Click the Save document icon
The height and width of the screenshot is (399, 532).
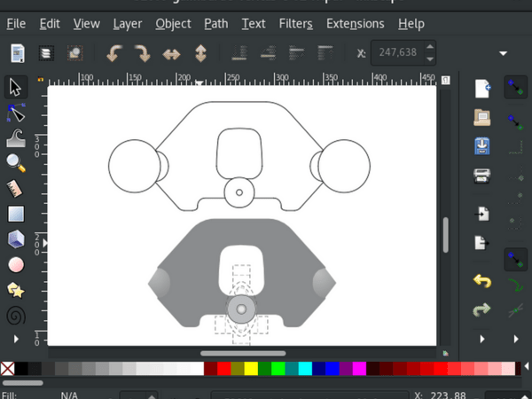(x=481, y=145)
